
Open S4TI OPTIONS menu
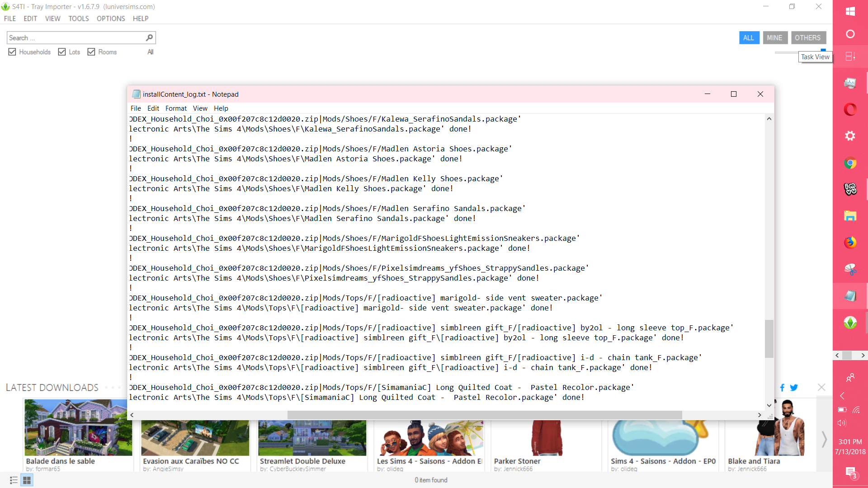(x=111, y=19)
